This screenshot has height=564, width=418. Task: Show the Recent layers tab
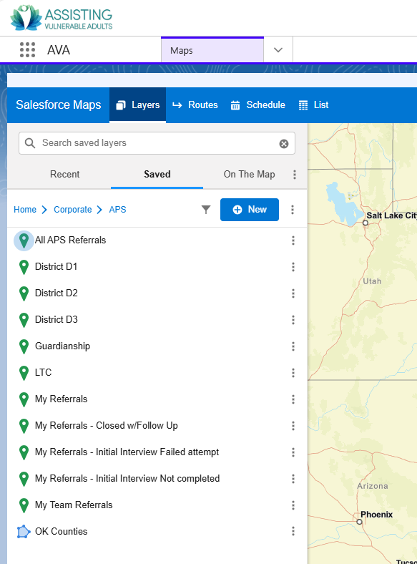(65, 174)
